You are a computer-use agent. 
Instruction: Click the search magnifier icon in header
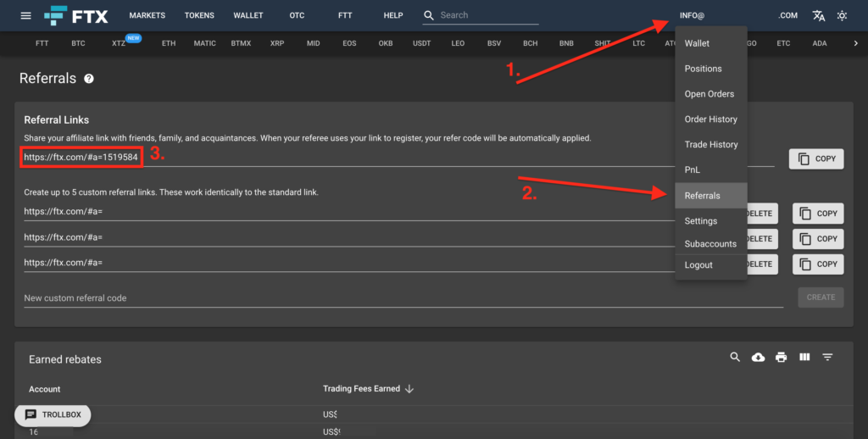point(428,15)
